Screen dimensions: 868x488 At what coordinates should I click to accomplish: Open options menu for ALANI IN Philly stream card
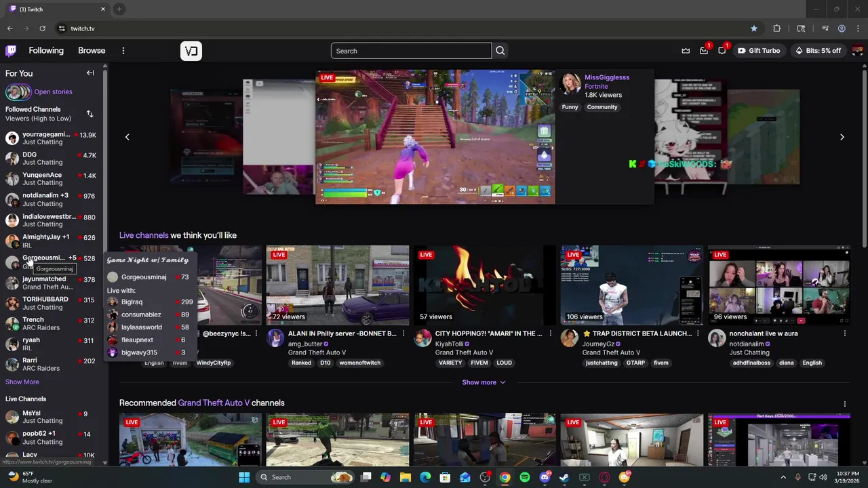[403, 333]
